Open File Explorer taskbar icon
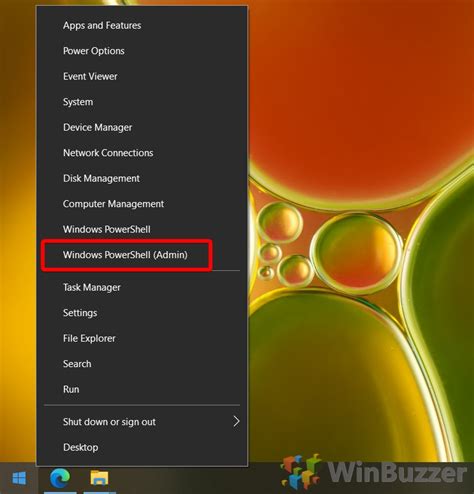 click(99, 478)
